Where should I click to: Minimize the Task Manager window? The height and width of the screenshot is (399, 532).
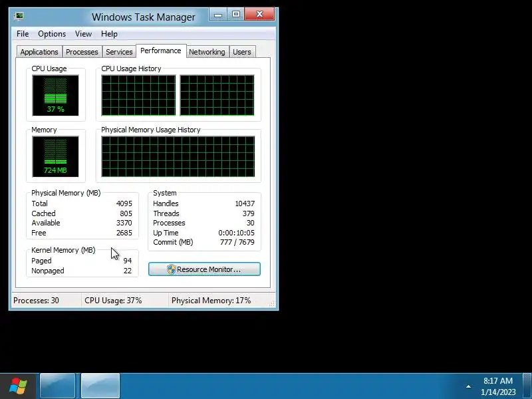[218, 15]
